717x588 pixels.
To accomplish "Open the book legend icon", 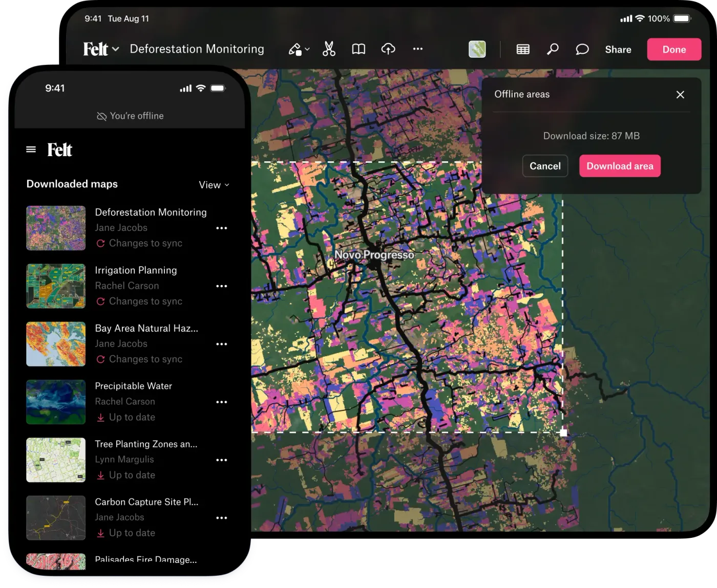I will (358, 49).
